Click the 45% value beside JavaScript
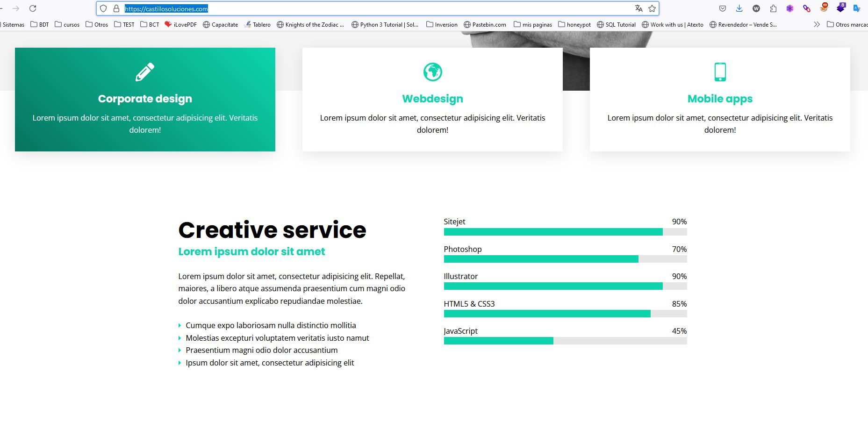The height and width of the screenshot is (430, 868). click(x=679, y=331)
